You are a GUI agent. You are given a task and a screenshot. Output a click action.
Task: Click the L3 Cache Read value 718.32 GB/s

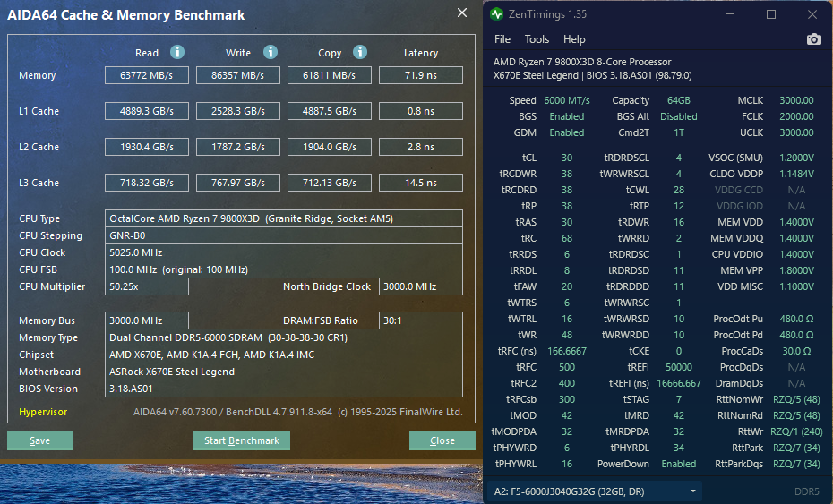pos(147,183)
